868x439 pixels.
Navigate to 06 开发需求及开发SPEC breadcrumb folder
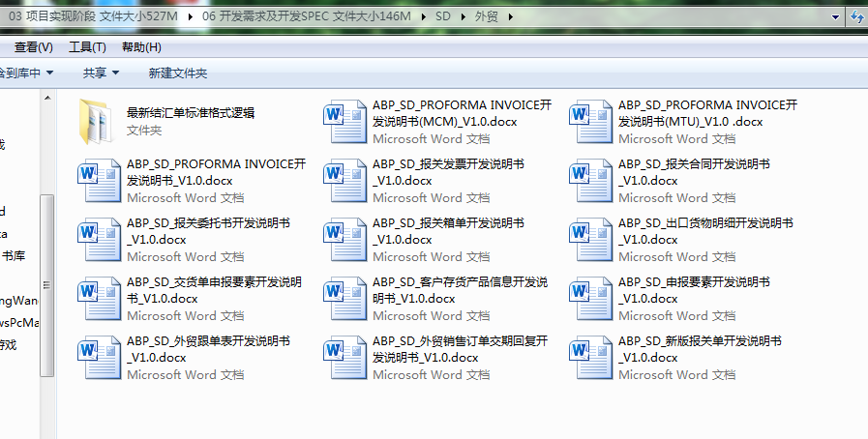306,16
